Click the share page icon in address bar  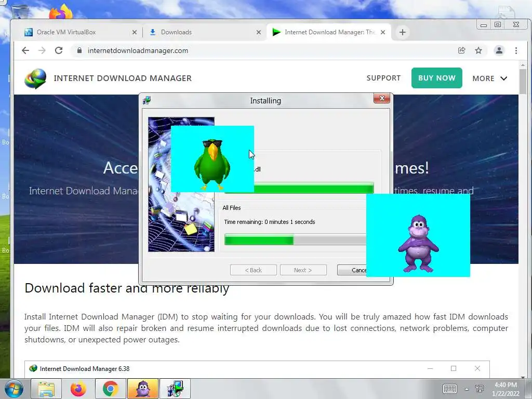[x=461, y=50]
